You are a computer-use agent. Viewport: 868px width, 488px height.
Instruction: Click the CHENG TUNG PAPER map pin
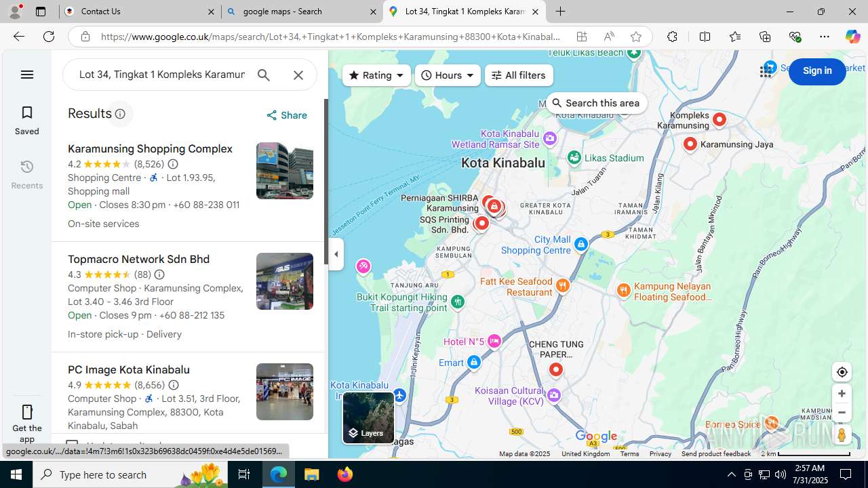(x=555, y=370)
